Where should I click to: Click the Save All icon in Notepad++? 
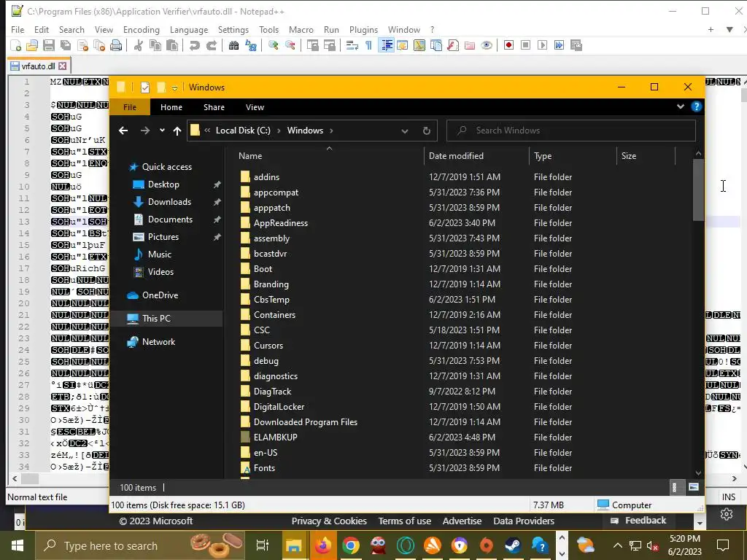click(65, 45)
